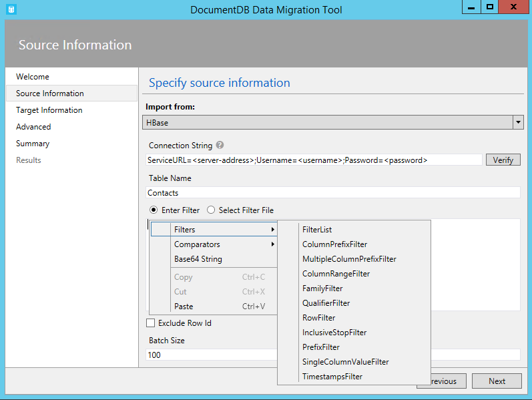Select the Select Filter File option
The width and height of the screenshot is (532, 400).
point(211,210)
